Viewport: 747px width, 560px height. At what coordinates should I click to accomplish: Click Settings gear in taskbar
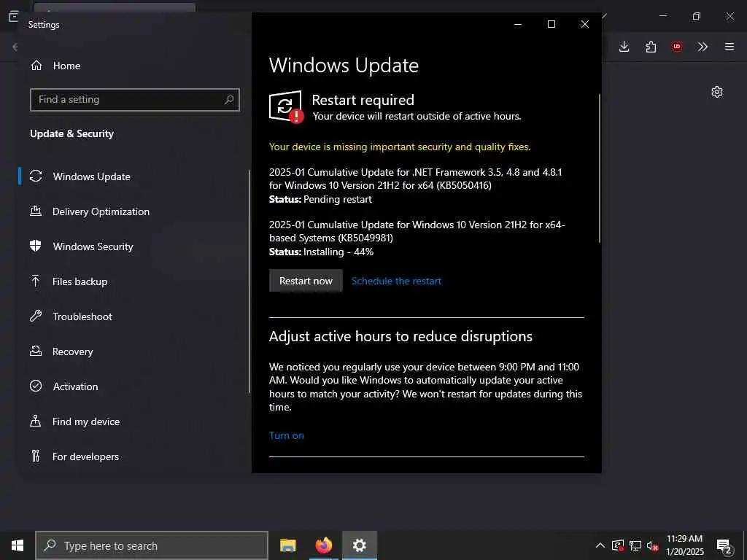[x=359, y=545]
